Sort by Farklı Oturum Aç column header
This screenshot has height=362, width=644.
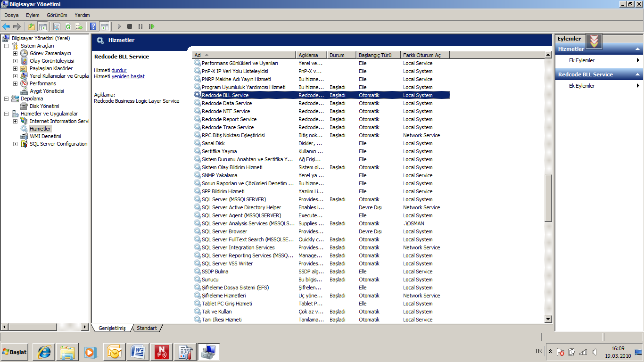click(425, 55)
